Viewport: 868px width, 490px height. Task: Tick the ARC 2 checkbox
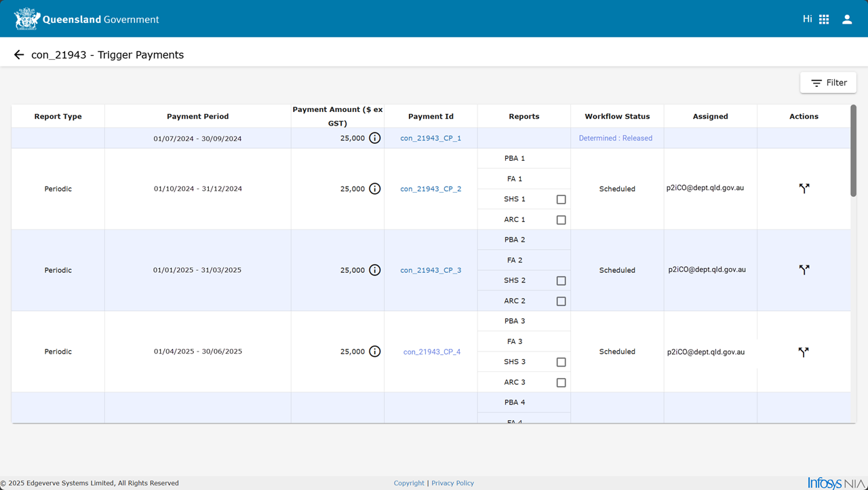coord(561,301)
